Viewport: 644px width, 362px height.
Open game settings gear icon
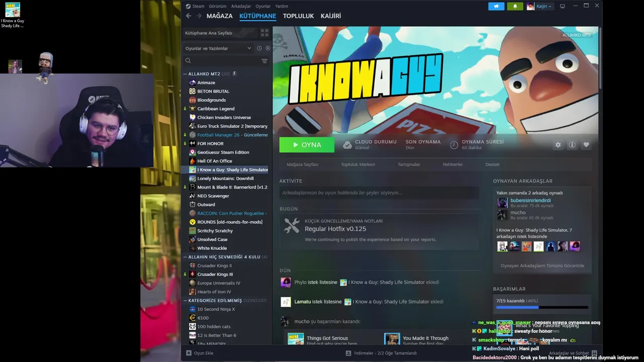558,145
